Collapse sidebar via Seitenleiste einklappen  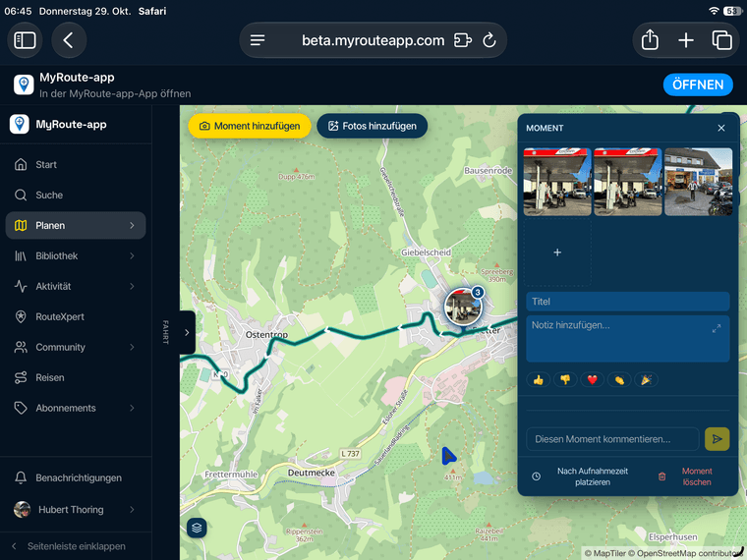click(76, 546)
